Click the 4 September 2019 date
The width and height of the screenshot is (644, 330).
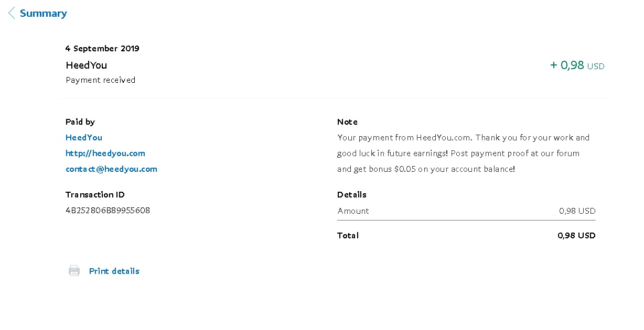tap(102, 48)
